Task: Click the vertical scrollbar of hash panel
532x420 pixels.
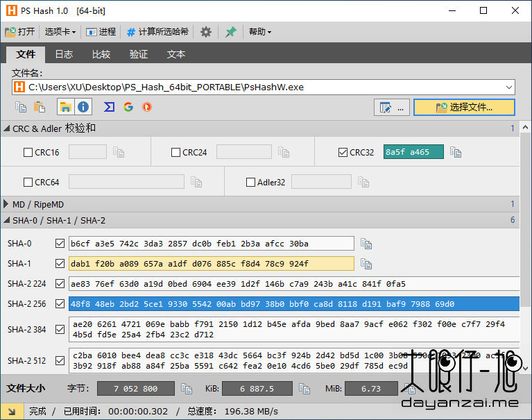Action: click(x=525, y=221)
